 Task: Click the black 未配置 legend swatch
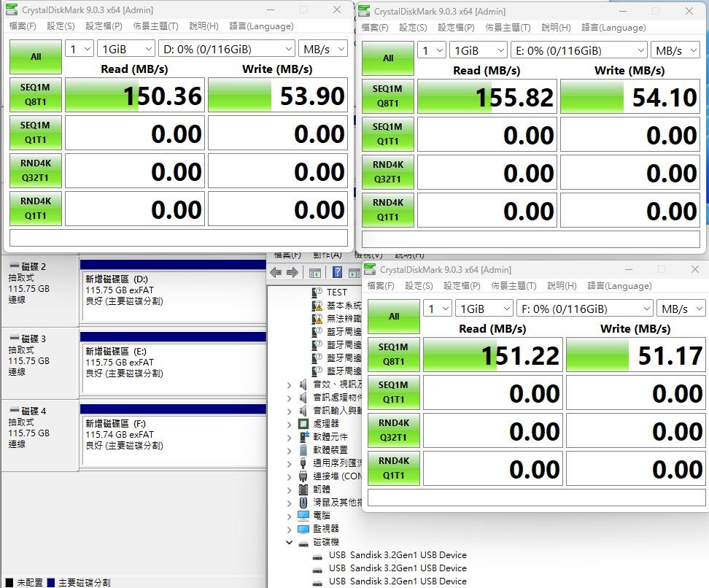pos(9,582)
